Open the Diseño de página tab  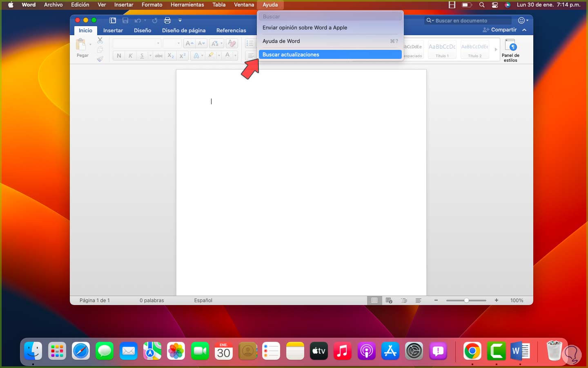tap(184, 30)
